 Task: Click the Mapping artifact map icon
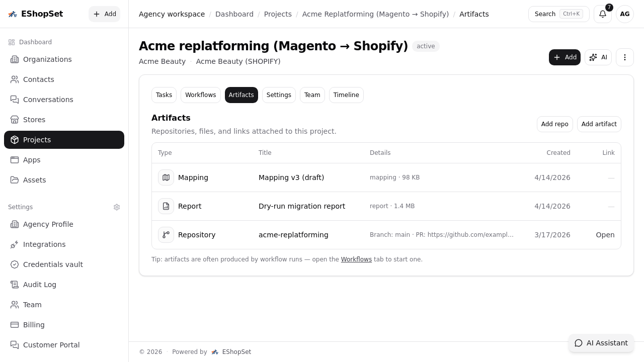pos(166,177)
